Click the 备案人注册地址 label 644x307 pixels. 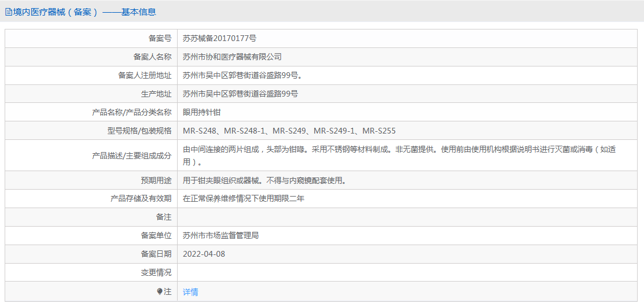click(x=145, y=76)
